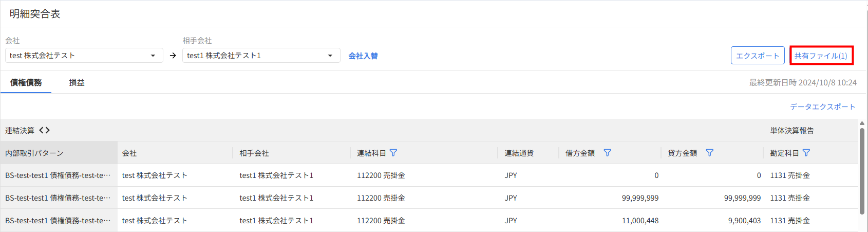Click the エクスポート button

point(757,56)
